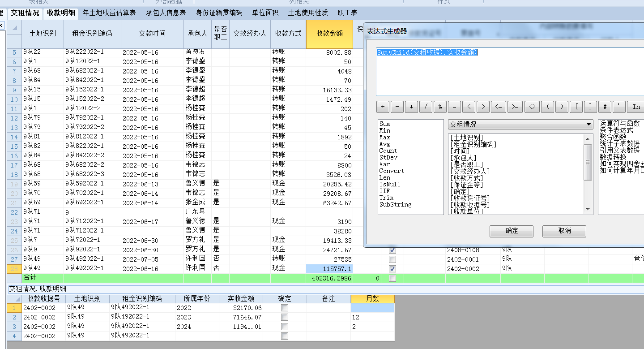Select the Sum function from list
Screen dimensions: 644x349
(384, 124)
